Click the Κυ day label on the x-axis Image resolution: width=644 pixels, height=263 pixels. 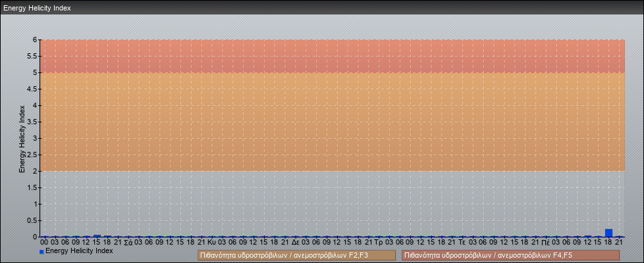211,243
